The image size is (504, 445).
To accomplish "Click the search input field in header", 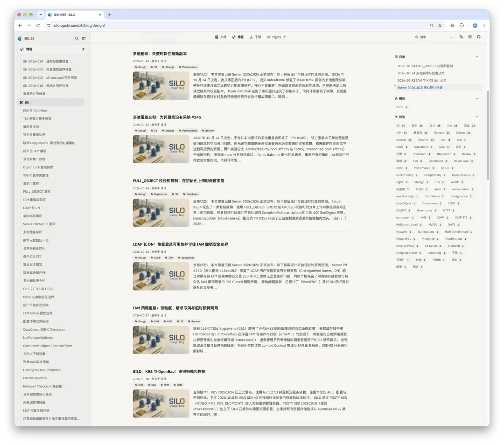I will (x=434, y=37).
